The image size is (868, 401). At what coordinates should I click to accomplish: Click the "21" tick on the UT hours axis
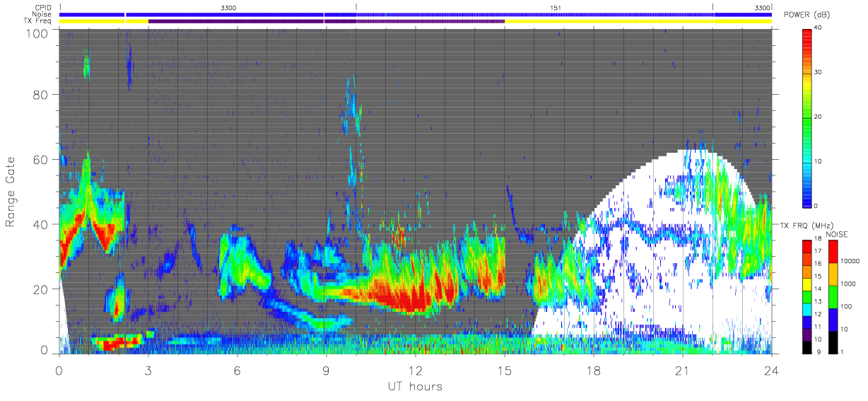pyautogui.click(x=683, y=369)
